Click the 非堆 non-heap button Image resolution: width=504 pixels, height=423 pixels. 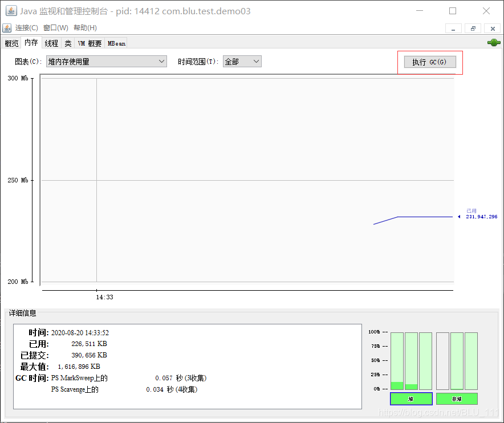click(457, 399)
